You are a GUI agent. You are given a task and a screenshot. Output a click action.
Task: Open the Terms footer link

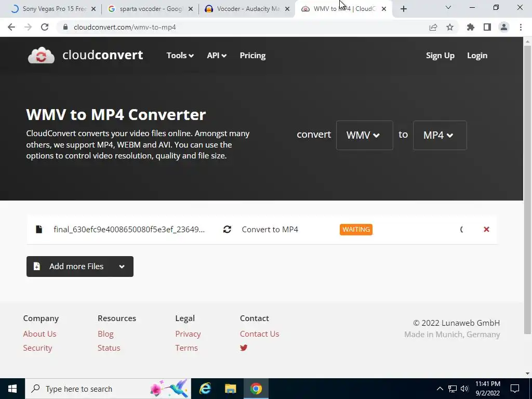(x=187, y=348)
